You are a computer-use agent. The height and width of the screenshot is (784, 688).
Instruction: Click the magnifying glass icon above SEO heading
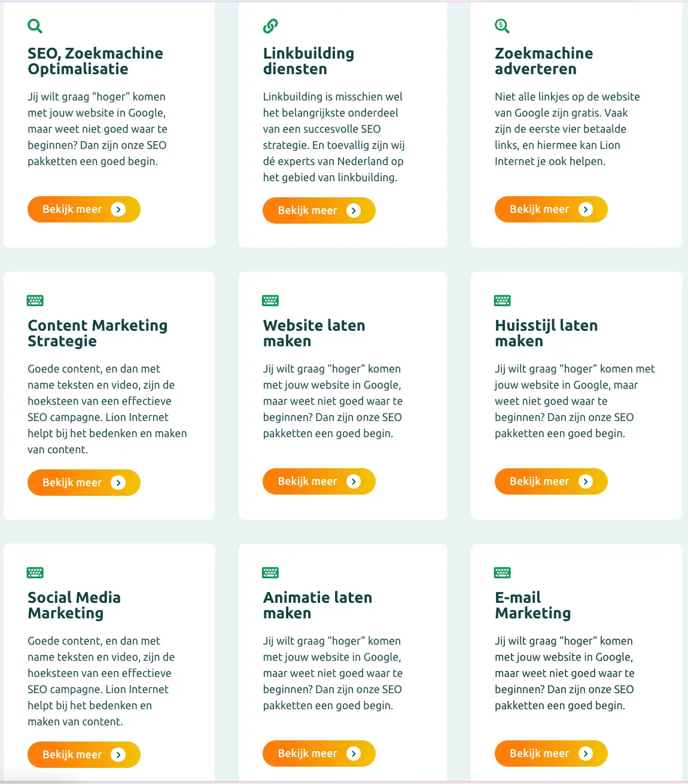(35, 26)
